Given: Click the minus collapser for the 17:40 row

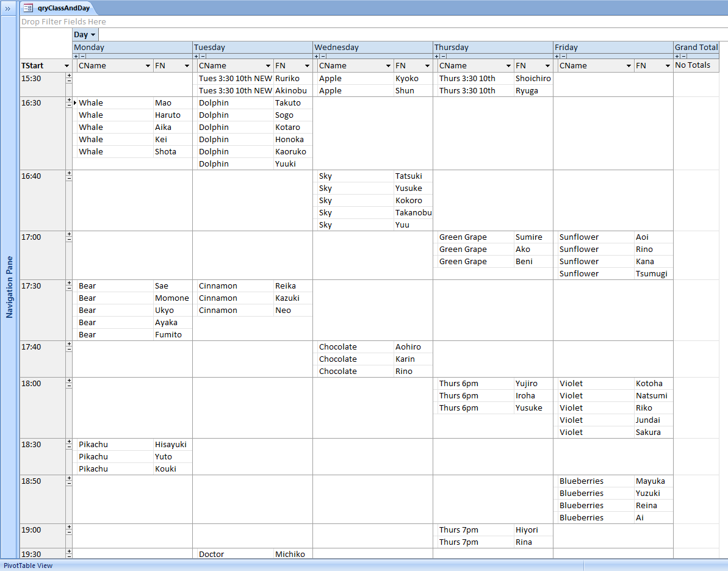Looking at the screenshot, I should tap(69, 349).
